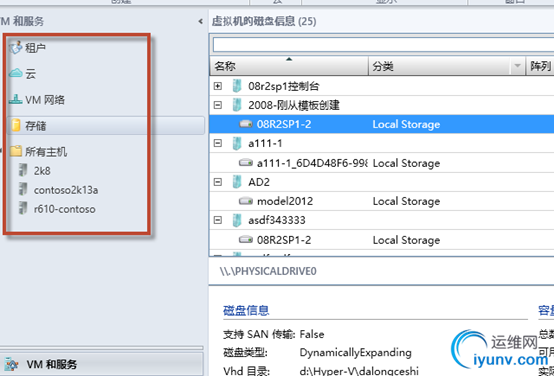Select the 存储 storage node
The height and width of the screenshot is (376, 554).
[x=106, y=125]
